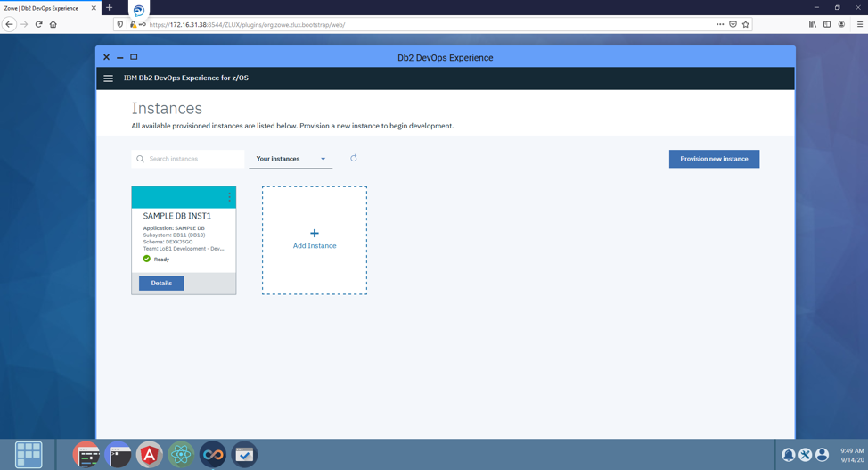Open the Firefox application menu
This screenshot has height=470, width=868.
click(x=860, y=24)
